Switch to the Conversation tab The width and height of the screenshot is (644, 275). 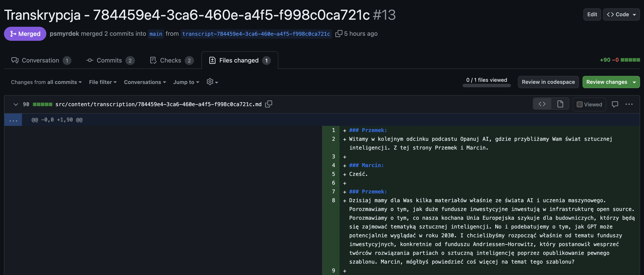click(41, 60)
